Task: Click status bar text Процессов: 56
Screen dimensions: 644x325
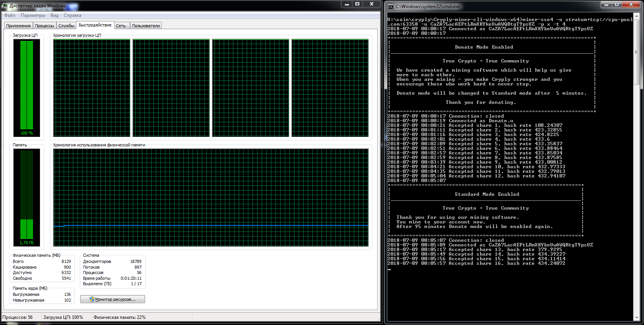Action: click(18, 317)
